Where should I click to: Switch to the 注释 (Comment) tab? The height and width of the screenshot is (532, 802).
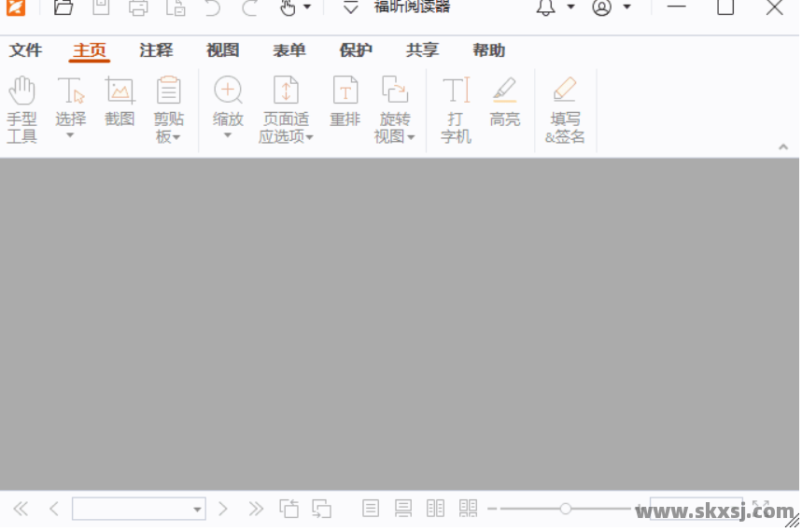[x=156, y=50]
